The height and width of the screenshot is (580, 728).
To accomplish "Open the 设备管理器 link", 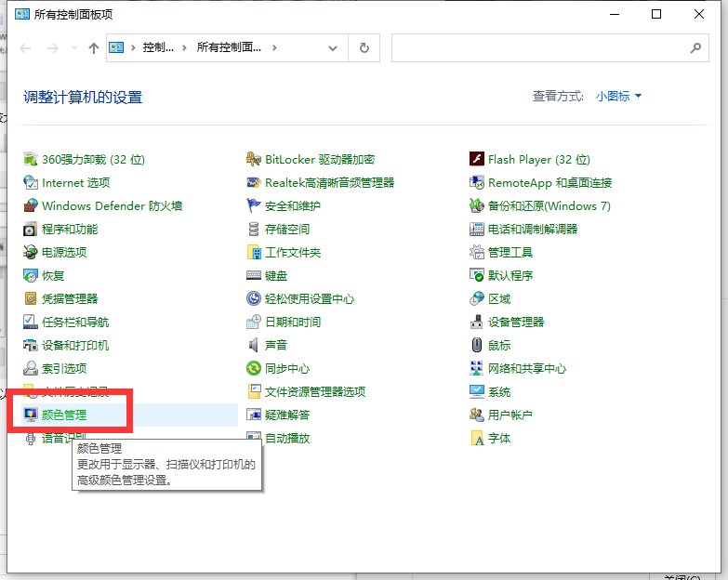I will coord(516,323).
